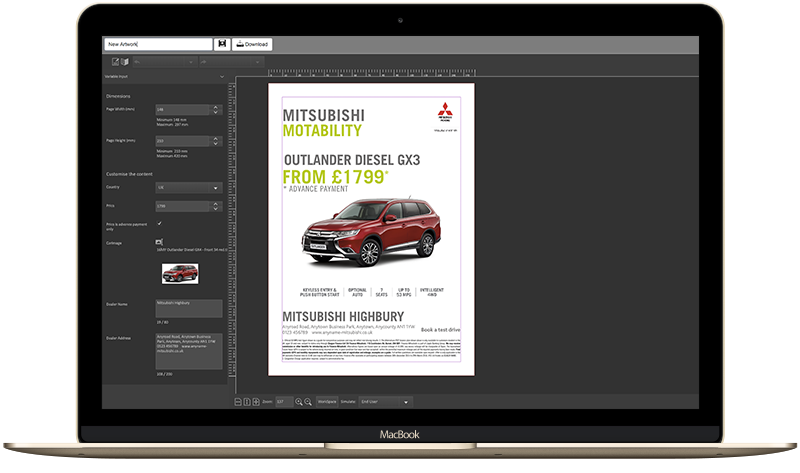Image resolution: width=800 pixels, height=473 pixels.
Task: Open the undo history dropdown
Action: [x=191, y=62]
